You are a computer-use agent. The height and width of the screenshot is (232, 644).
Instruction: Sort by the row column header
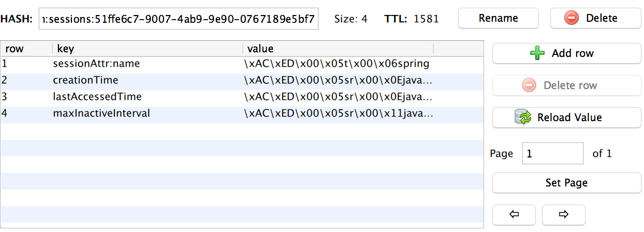26,49
